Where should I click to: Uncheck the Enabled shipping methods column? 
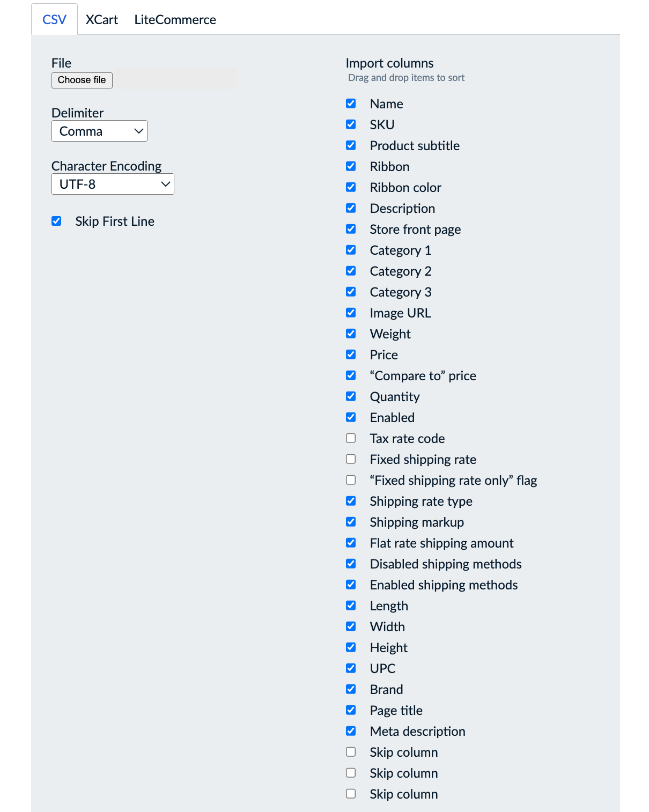point(351,584)
